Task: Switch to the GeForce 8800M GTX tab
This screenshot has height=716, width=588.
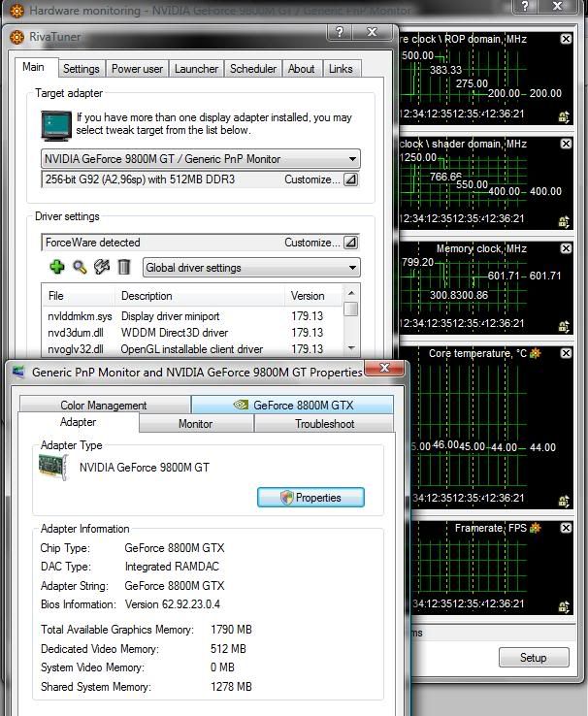Action: tap(293, 405)
